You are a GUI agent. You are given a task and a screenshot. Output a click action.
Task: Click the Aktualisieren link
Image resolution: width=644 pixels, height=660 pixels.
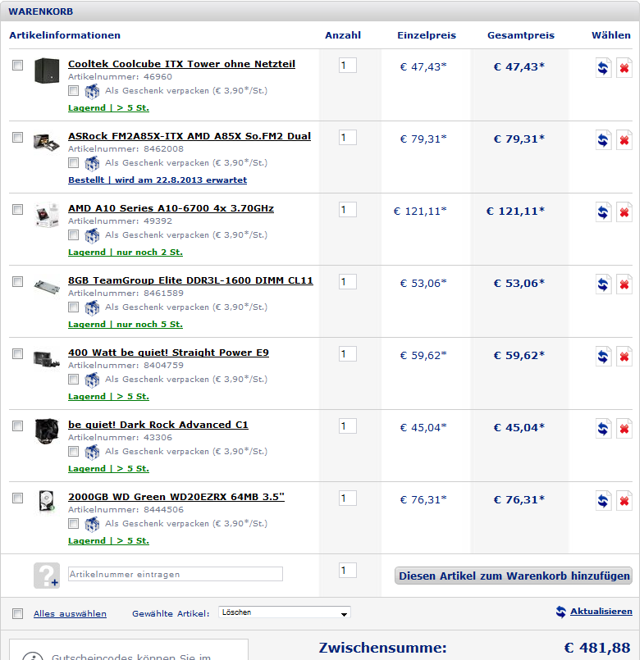click(601, 611)
